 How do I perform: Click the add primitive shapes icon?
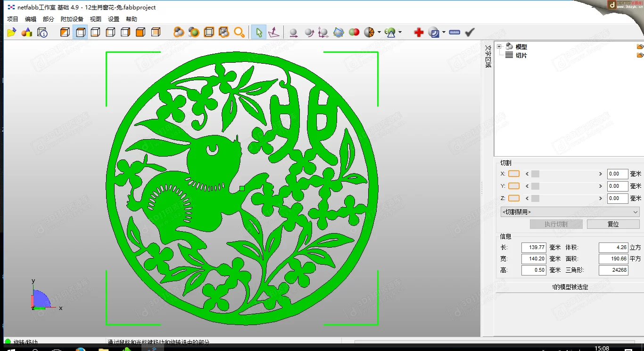tap(27, 32)
